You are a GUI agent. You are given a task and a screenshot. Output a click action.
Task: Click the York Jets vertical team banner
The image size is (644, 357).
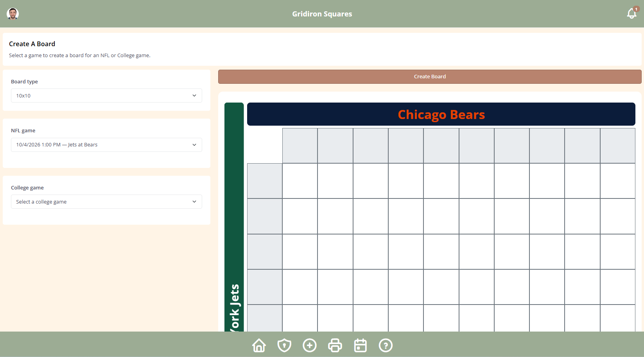pyautogui.click(x=234, y=217)
